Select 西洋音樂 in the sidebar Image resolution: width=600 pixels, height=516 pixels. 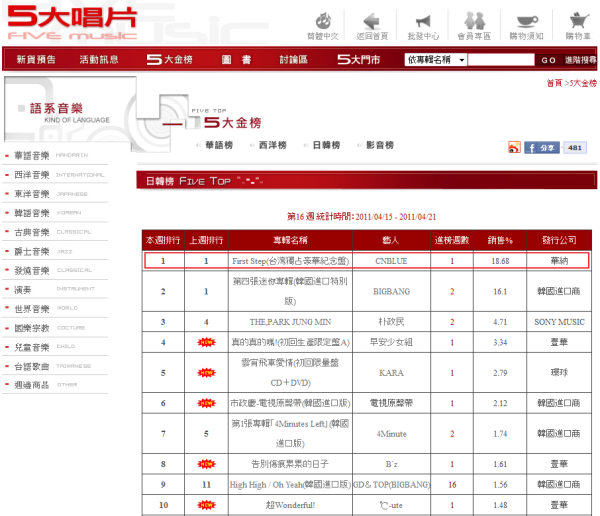coord(32,175)
